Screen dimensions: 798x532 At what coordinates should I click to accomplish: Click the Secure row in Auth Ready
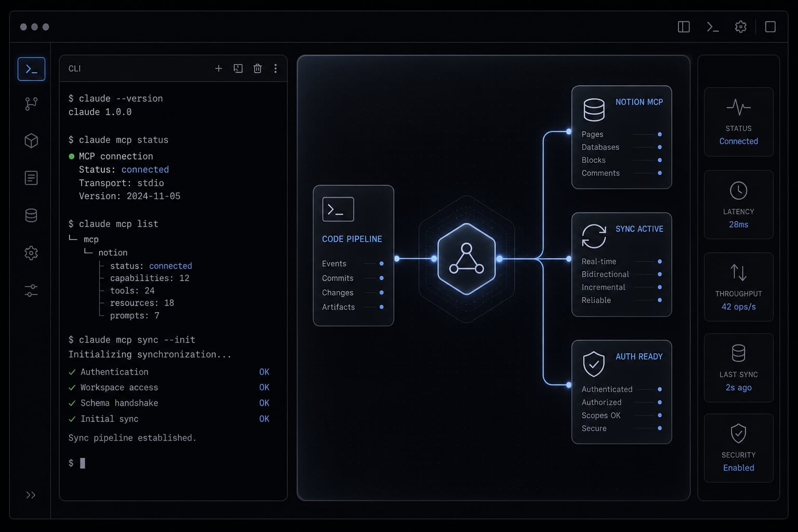621,428
